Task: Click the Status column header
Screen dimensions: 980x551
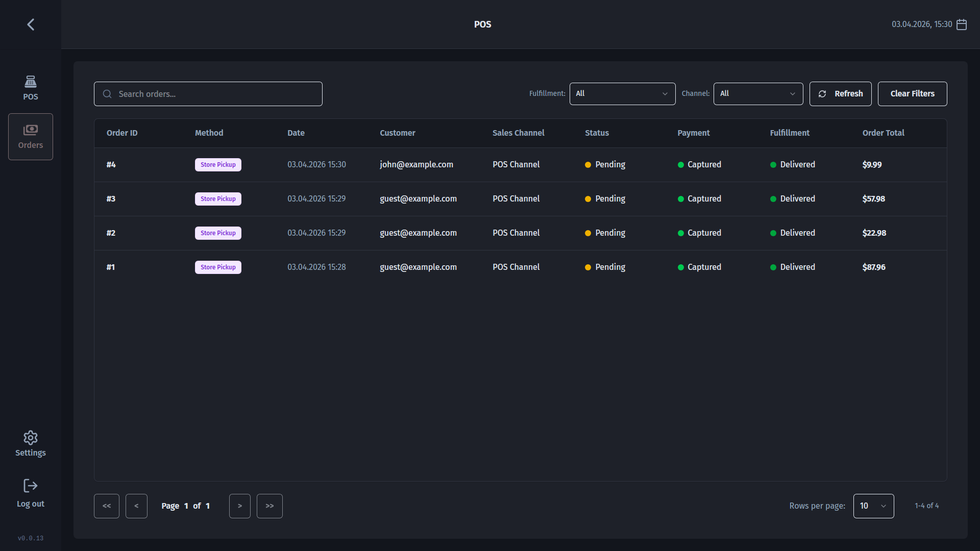Action: pyautogui.click(x=597, y=133)
